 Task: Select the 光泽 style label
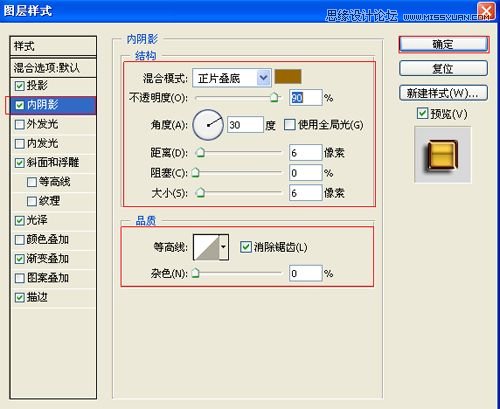click(x=37, y=220)
